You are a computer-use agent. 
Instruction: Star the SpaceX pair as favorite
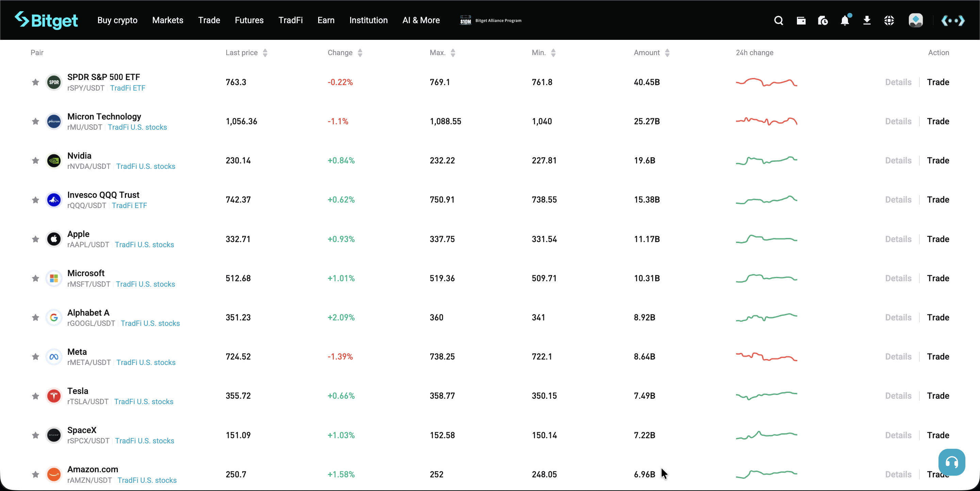35,435
